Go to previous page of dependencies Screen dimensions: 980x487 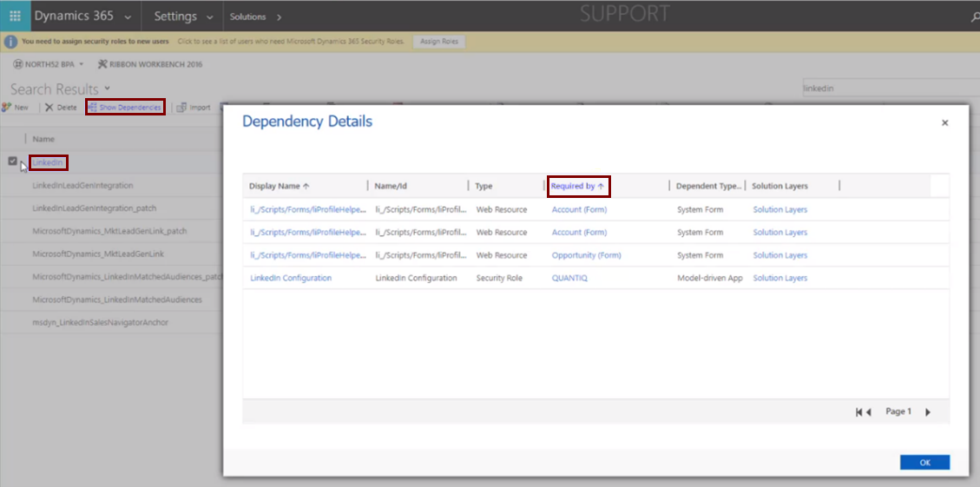[x=869, y=412]
